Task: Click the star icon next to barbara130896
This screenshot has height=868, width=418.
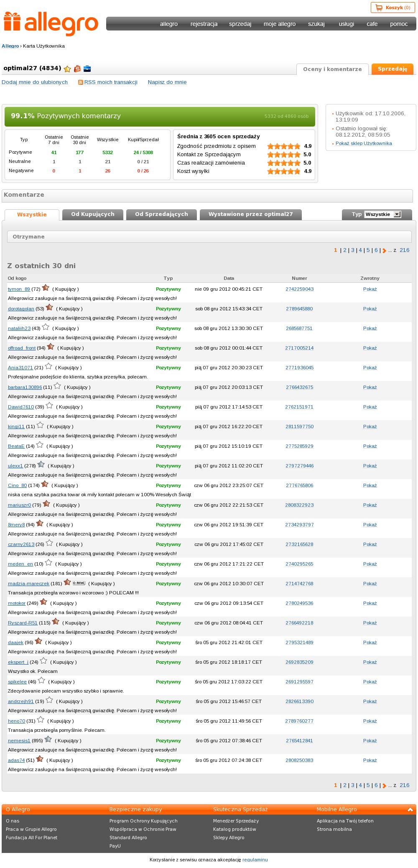Action: click(58, 386)
